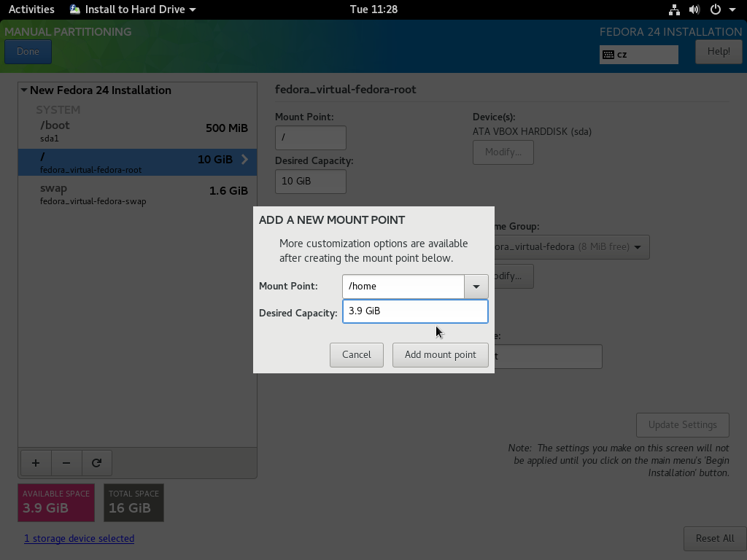Click the fedora_virtual-fedora-root heading
The height and width of the screenshot is (560, 747).
[x=345, y=90]
